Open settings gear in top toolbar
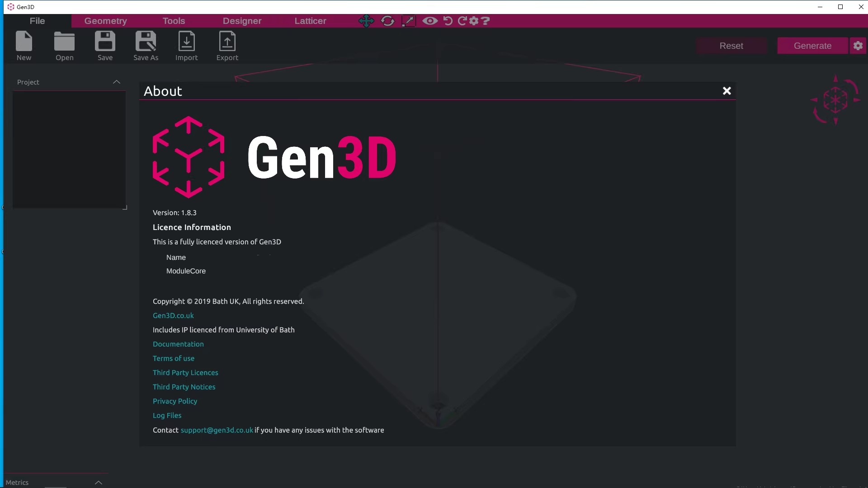The width and height of the screenshot is (868, 488). coord(473,21)
